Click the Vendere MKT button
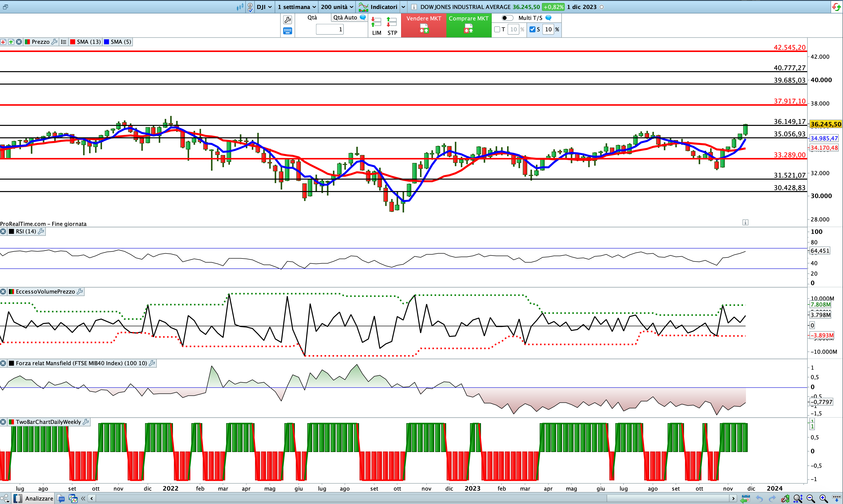 [x=423, y=25]
